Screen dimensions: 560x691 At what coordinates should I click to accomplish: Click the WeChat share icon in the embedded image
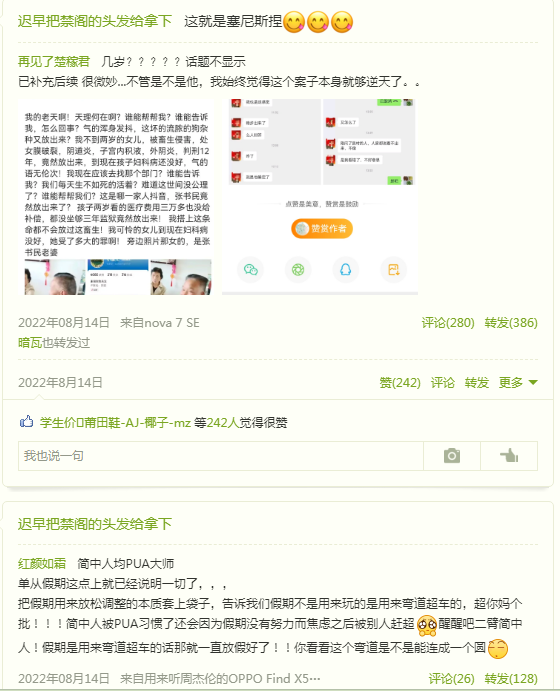[x=250, y=269]
